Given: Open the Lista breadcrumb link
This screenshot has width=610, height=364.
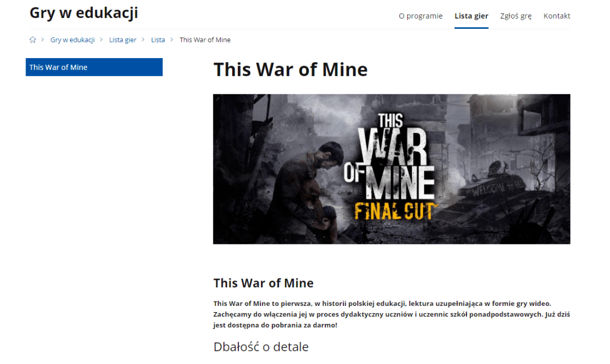Looking at the screenshot, I should 158,40.
